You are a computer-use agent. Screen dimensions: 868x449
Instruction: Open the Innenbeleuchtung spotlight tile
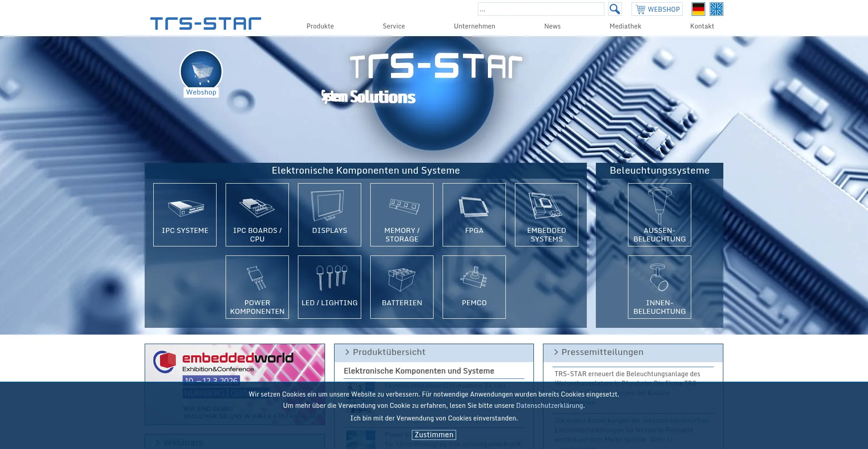tap(659, 287)
